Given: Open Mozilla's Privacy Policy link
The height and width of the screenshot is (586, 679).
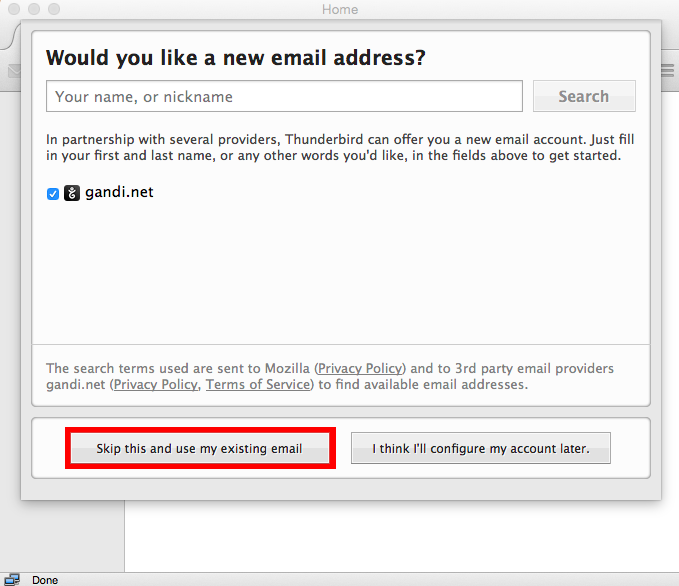Looking at the screenshot, I should point(360,369).
